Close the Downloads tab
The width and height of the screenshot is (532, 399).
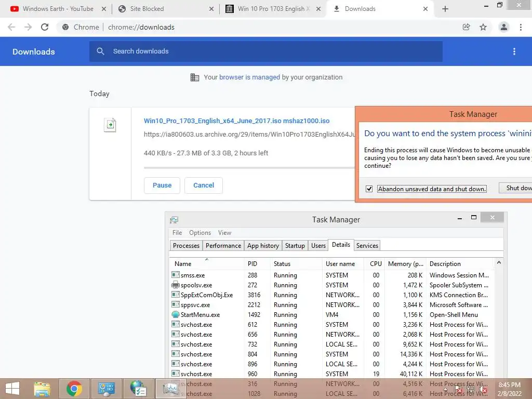pyautogui.click(x=425, y=9)
